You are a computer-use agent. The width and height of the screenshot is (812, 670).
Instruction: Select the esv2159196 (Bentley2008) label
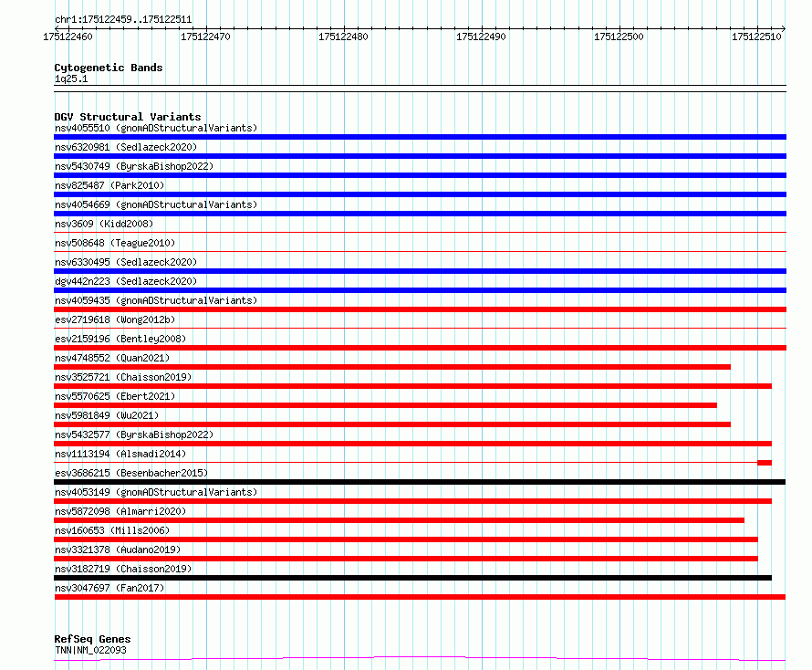[x=120, y=339]
